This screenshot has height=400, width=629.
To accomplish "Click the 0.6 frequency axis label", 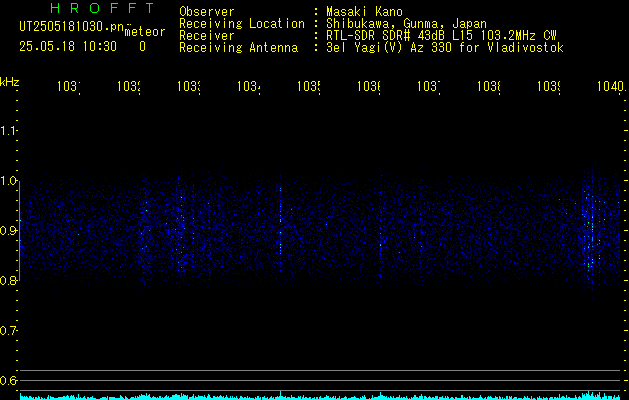I will pyautogui.click(x=8, y=380).
